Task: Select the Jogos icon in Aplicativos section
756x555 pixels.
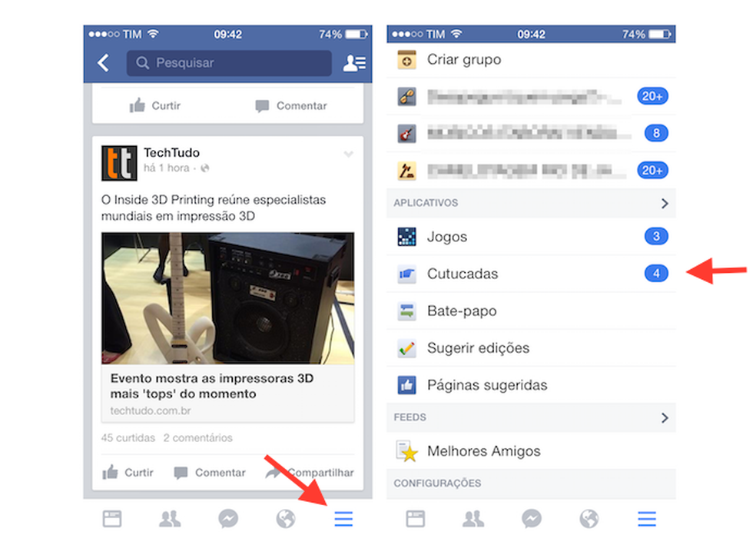Action: 406,236
